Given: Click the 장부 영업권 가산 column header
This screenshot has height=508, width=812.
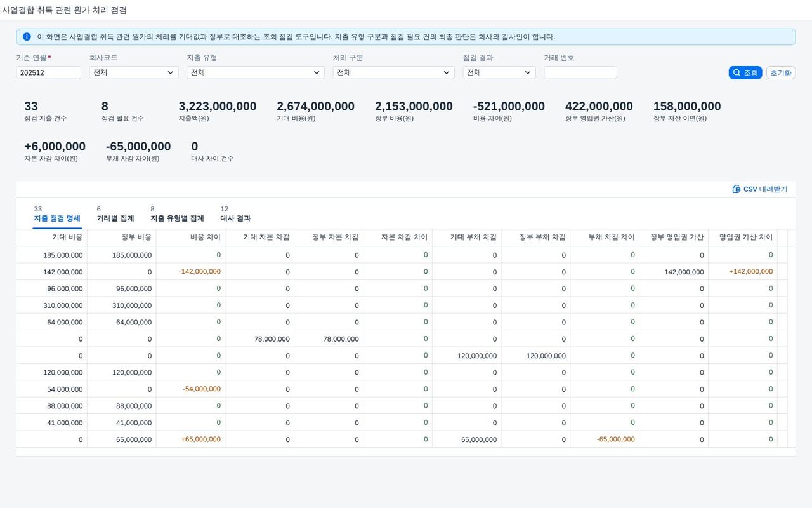Looking at the screenshot, I should point(674,237).
